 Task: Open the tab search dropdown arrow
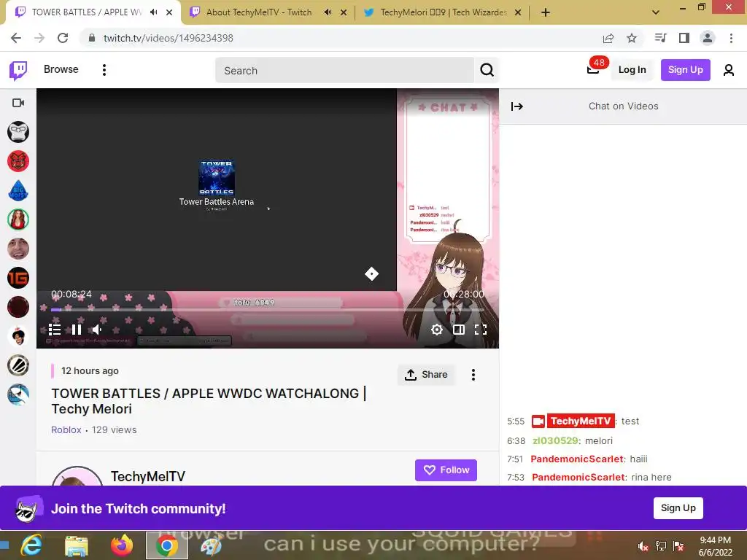(656, 12)
